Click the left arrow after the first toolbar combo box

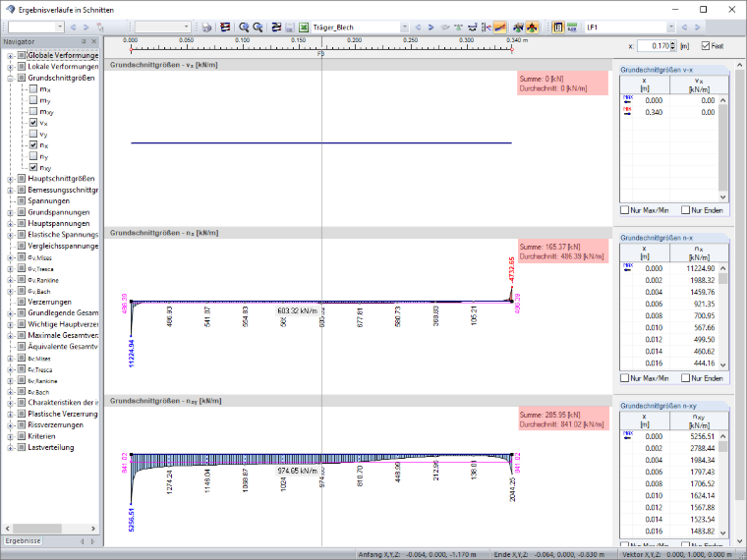point(74,28)
